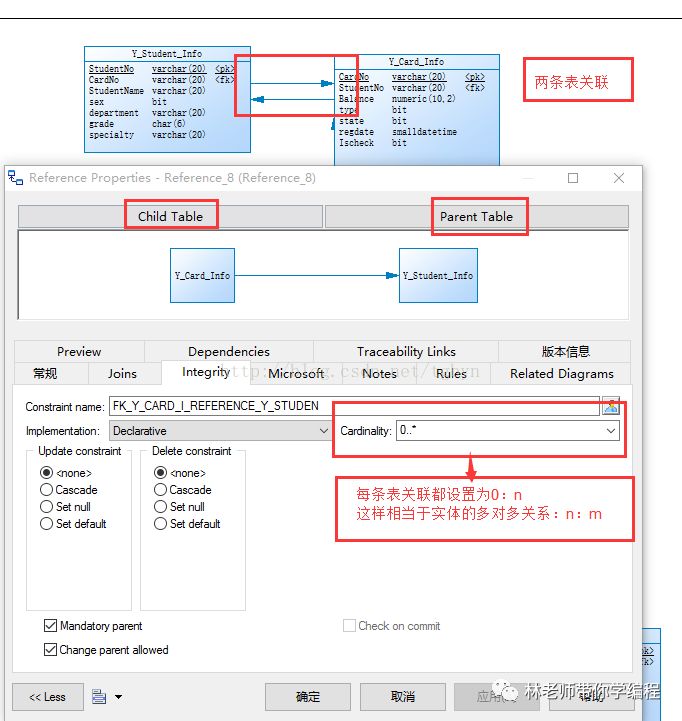Open the Notes tab
Screen dimensions: 682x721
click(379, 373)
